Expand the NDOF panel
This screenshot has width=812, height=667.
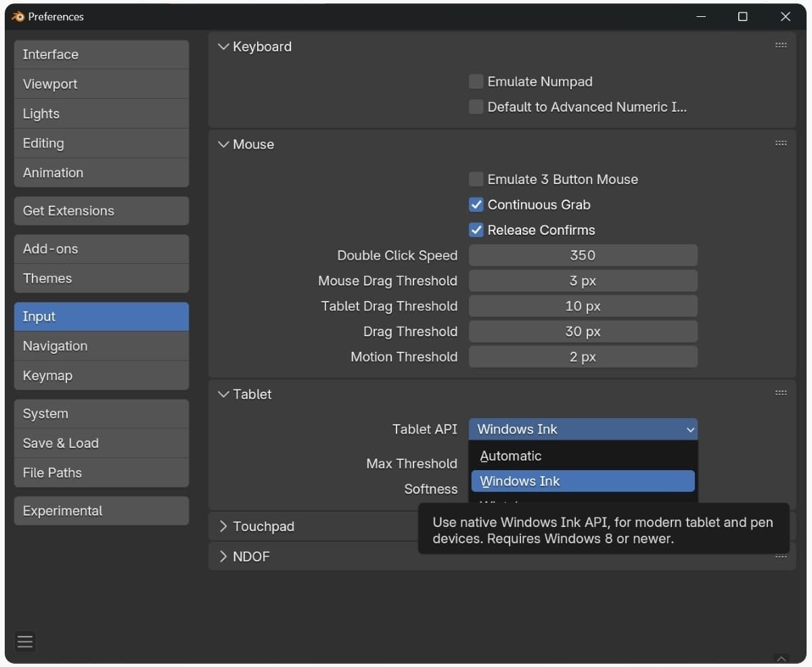tap(223, 556)
